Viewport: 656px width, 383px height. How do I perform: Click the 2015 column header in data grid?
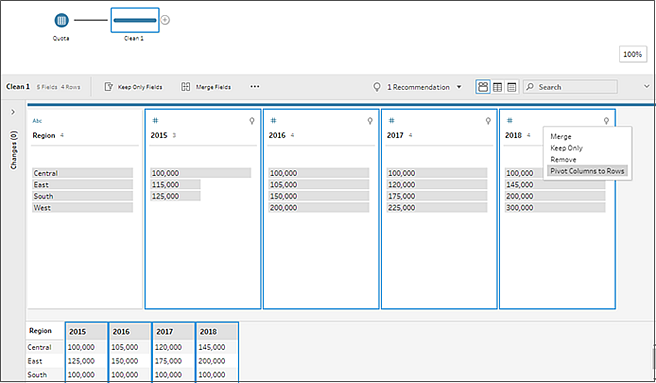click(86, 332)
